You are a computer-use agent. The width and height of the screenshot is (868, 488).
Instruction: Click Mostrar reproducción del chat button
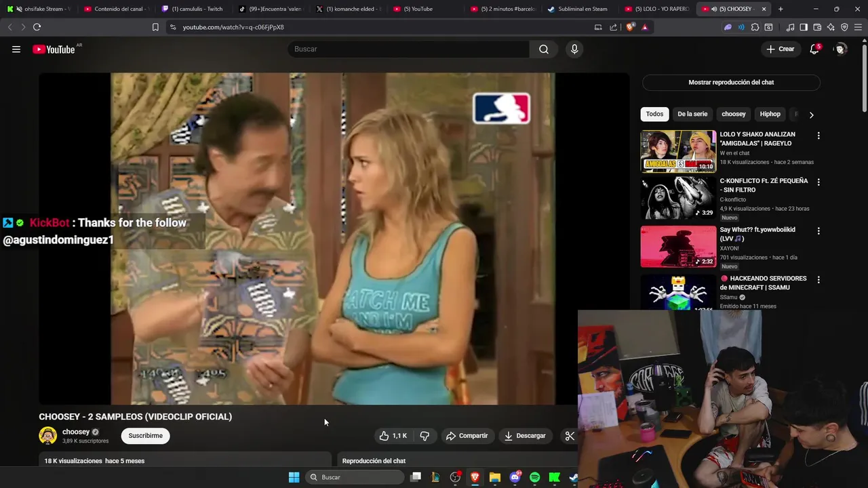click(731, 82)
